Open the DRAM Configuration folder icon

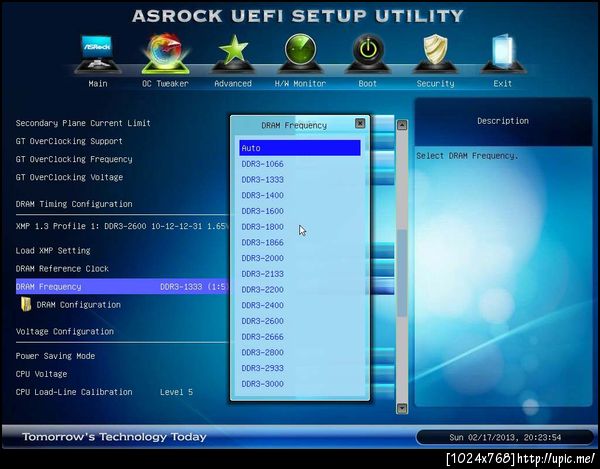(x=26, y=305)
